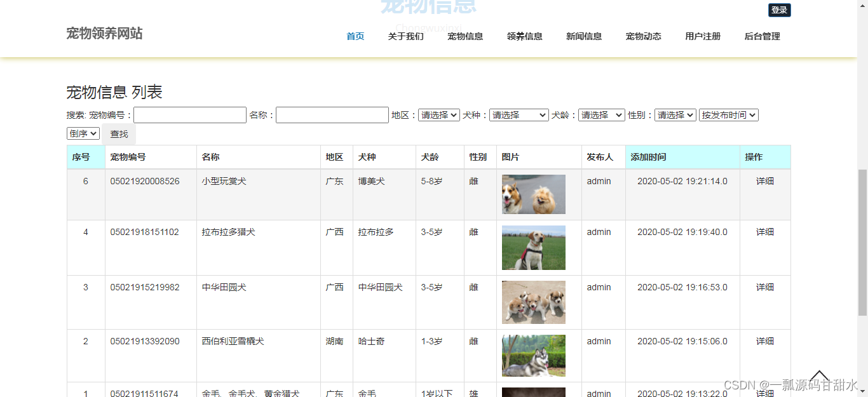Click the timestamp 2020-05-02 19:16:53.0
This screenshot has height=397, width=868.
click(682, 287)
